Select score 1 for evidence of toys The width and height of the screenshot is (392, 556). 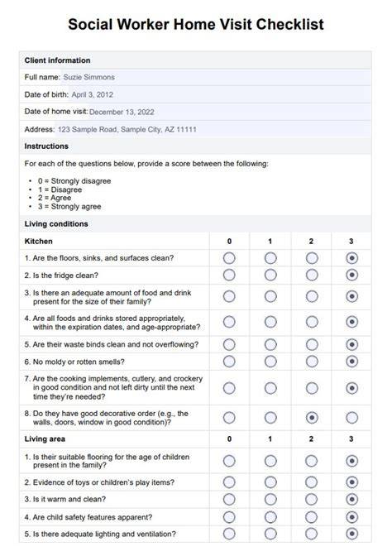pos(270,482)
